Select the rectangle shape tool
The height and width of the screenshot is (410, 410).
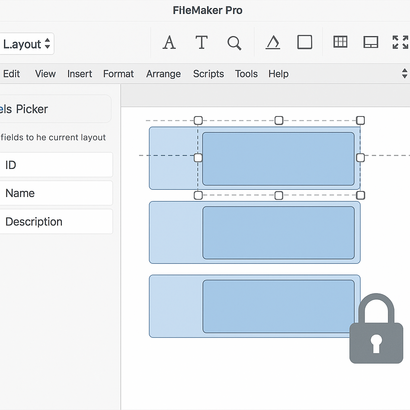[x=305, y=42]
